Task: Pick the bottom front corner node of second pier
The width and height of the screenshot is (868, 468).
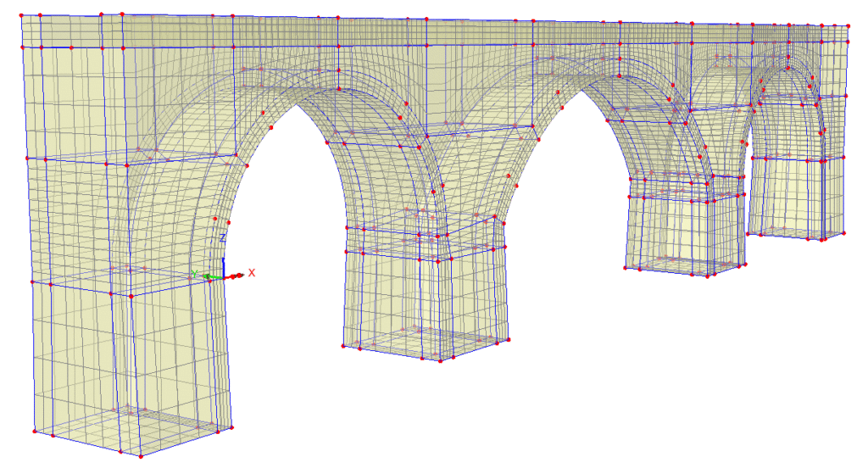Action: [441, 360]
